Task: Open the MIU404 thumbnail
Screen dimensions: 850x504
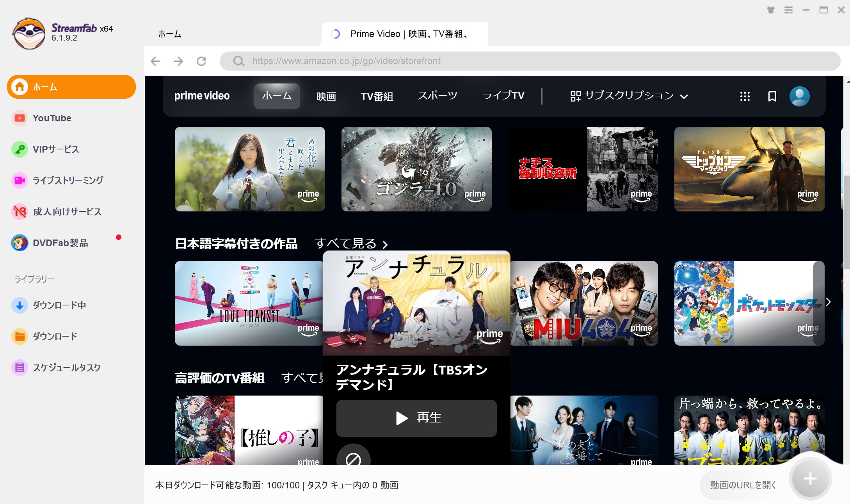Action: click(x=584, y=303)
